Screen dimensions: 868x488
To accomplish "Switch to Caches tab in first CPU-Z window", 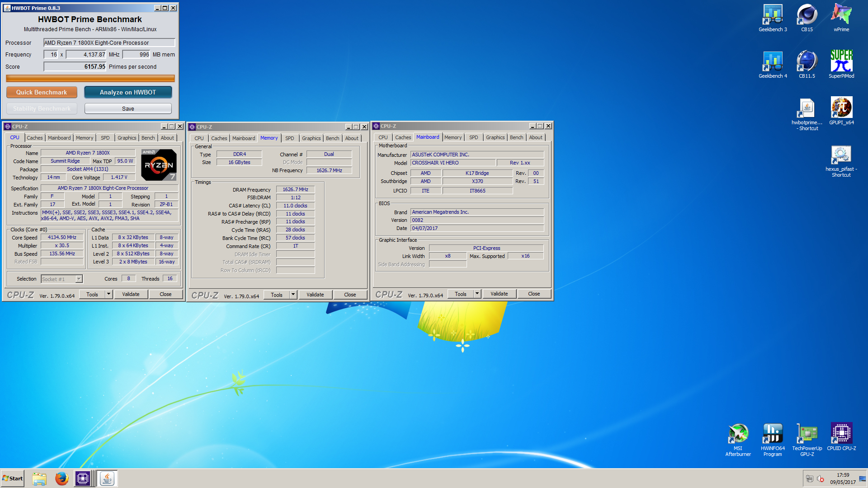I will 35,138.
